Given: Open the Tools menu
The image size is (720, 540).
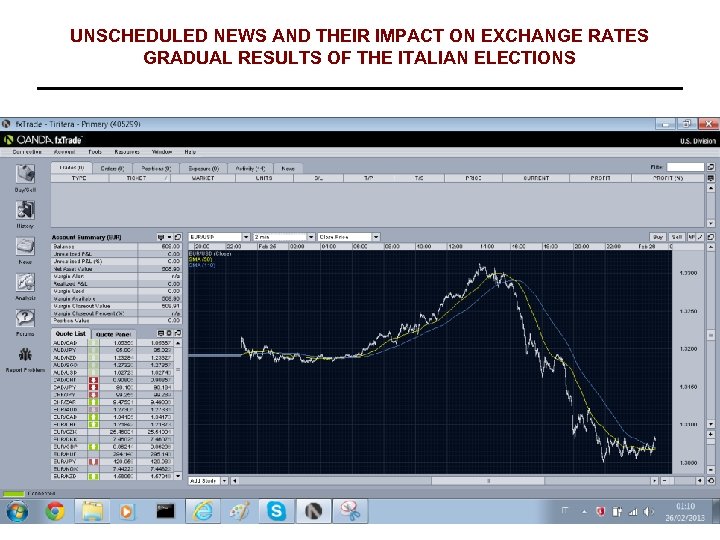Looking at the screenshot, I should [95, 152].
